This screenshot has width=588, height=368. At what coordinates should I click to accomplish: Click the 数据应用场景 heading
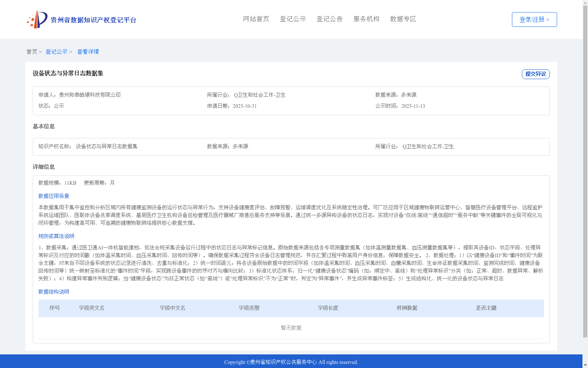tap(54, 196)
